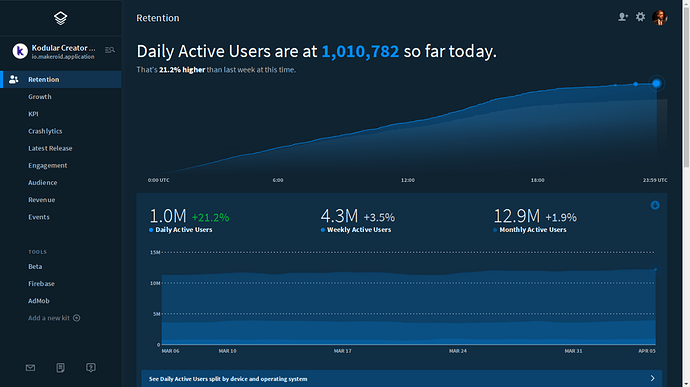This screenshot has height=387, width=690.
Task: Select Retention in the sidebar
Action: pyautogui.click(x=61, y=79)
